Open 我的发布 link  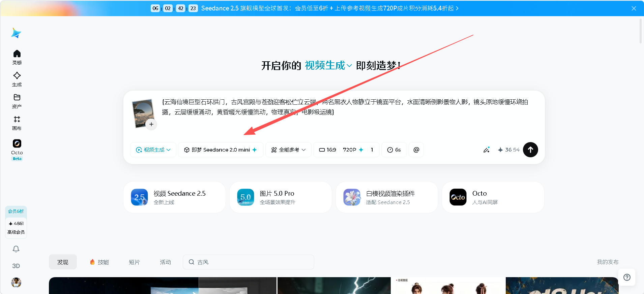[608, 262]
